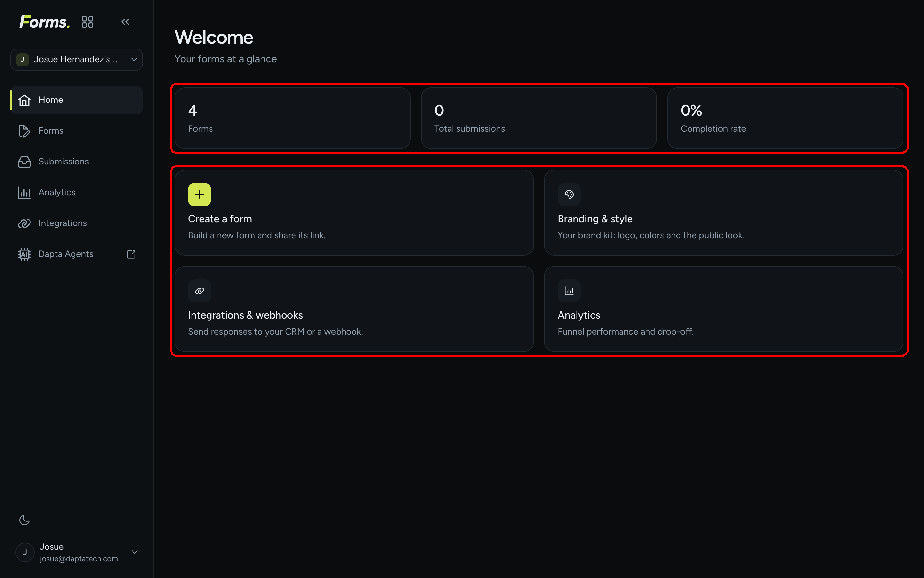
Task: Open Integrations in sidebar menu
Action: 77,223
